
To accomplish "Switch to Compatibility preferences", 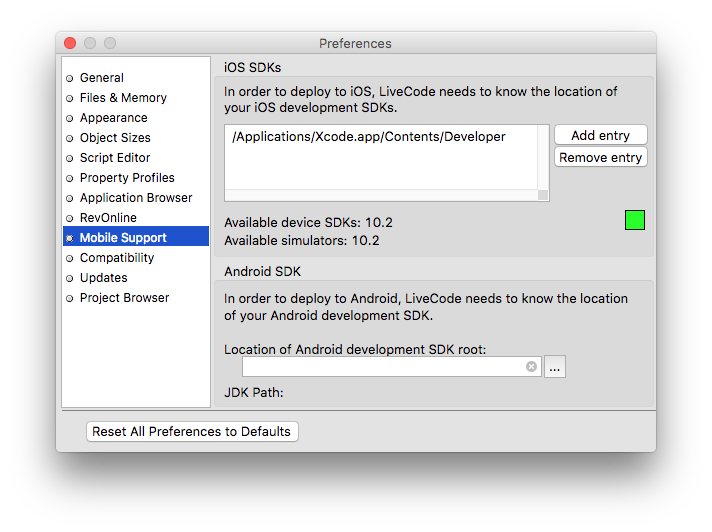I will pos(117,258).
